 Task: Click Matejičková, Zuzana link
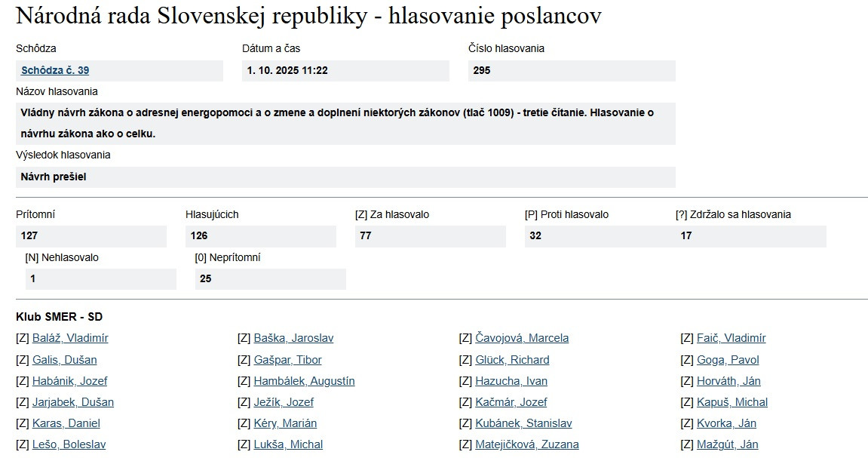tap(527, 444)
